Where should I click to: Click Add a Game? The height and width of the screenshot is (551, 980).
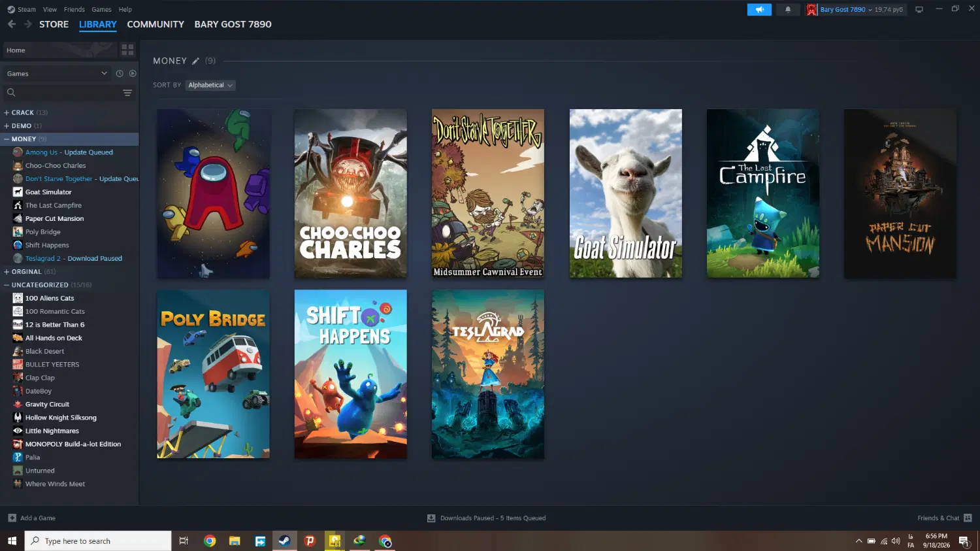[x=38, y=518]
